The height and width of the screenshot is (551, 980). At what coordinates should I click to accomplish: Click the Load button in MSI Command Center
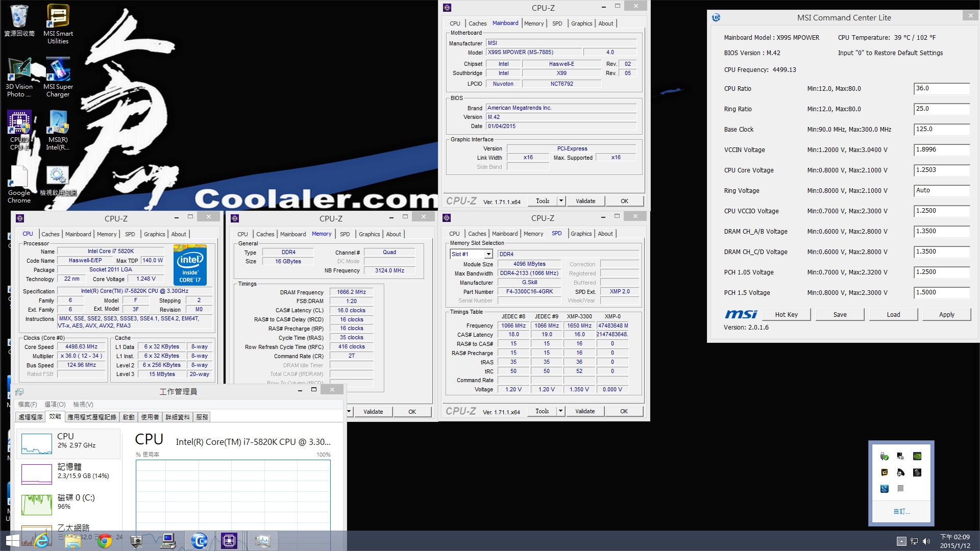pyautogui.click(x=893, y=314)
